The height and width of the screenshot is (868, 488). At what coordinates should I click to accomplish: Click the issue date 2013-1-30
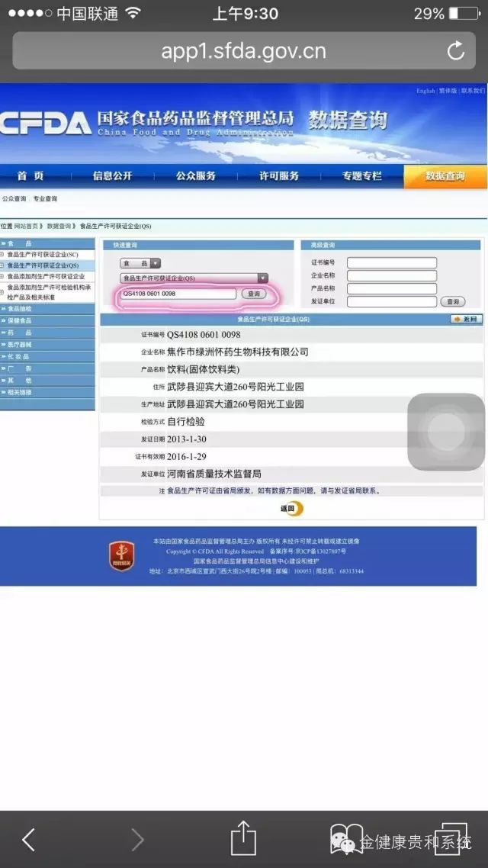187,439
